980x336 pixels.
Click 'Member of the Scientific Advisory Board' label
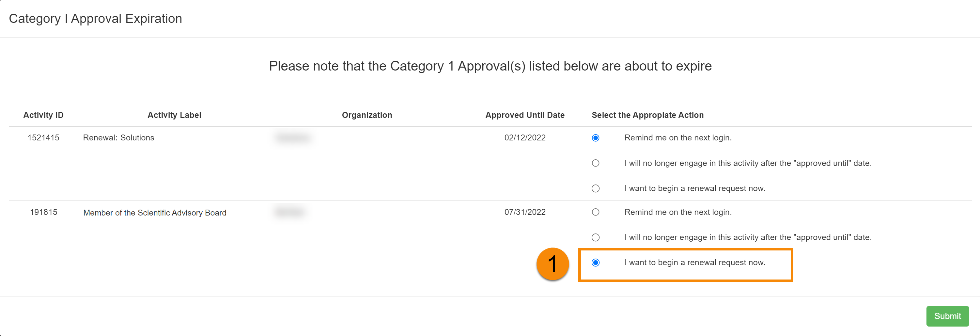pyautogui.click(x=154, y=213)
